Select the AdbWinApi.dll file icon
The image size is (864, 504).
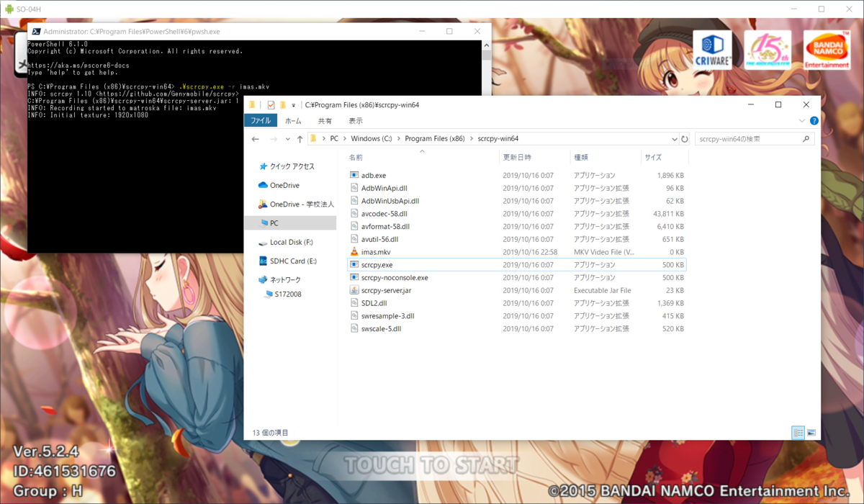coord(354,188)
